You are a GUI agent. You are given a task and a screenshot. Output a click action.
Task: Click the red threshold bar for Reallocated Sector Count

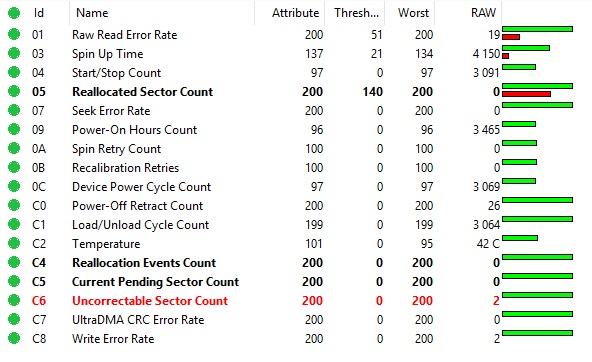point(526,94)
